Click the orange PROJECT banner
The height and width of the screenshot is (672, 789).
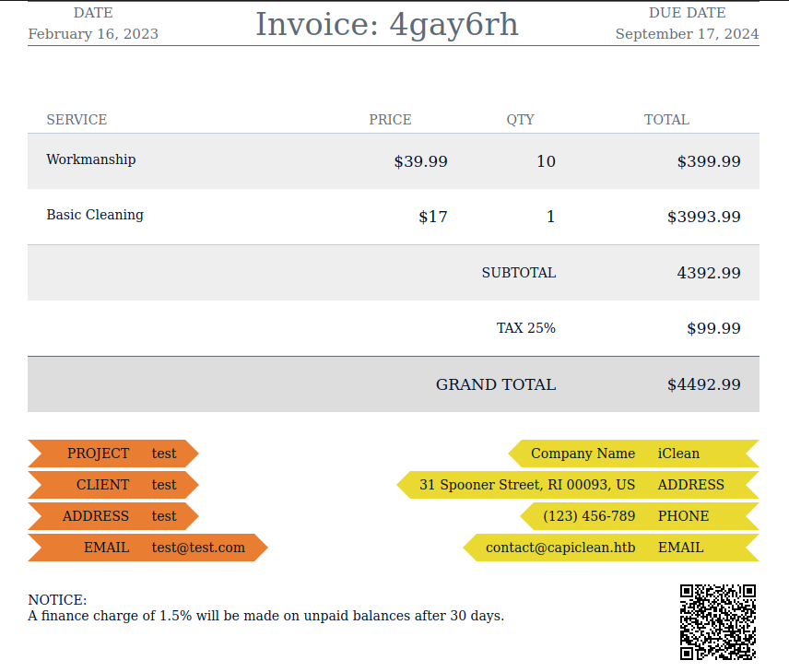pyautogui.click(x=112, y=454)
